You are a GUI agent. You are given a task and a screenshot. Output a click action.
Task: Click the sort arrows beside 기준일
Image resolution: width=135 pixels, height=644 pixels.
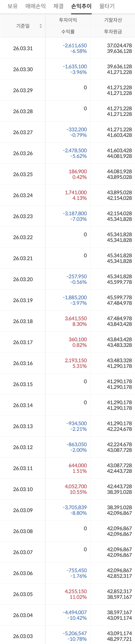41,26
